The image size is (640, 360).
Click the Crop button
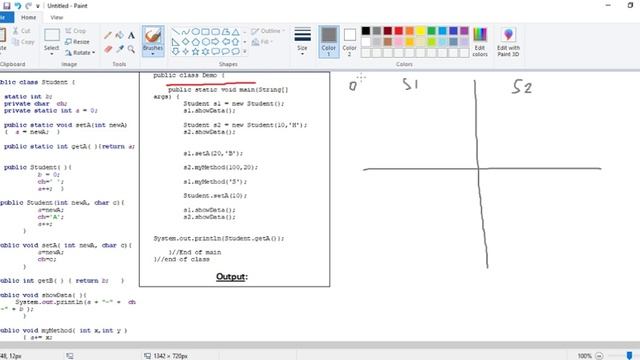coord(76,31)
